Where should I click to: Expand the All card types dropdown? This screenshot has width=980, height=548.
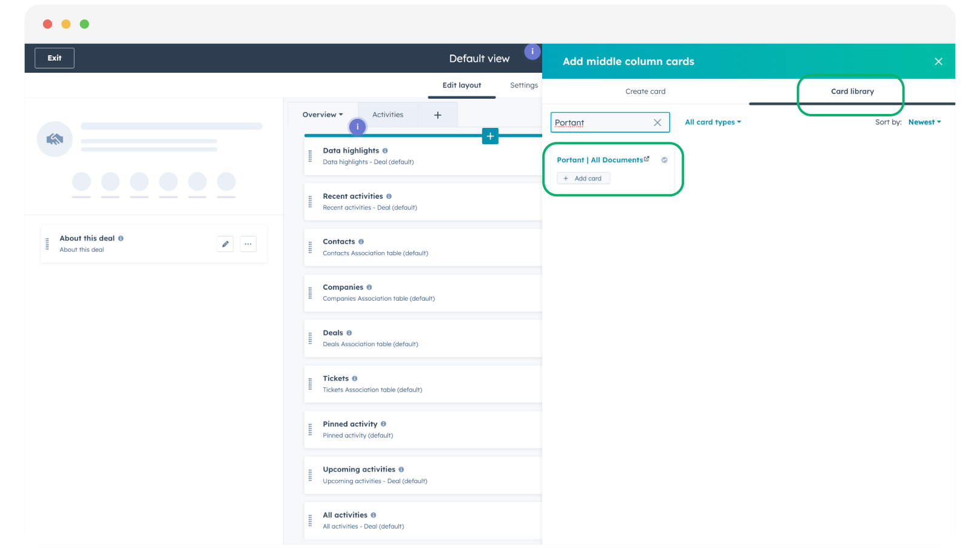[713, 122]
